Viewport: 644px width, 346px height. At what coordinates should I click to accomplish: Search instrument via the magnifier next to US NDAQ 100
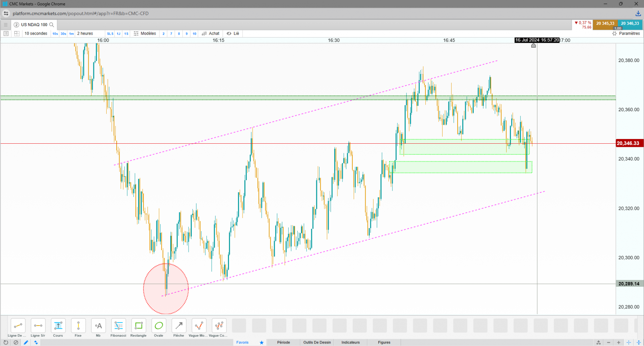tap(52, 25)
